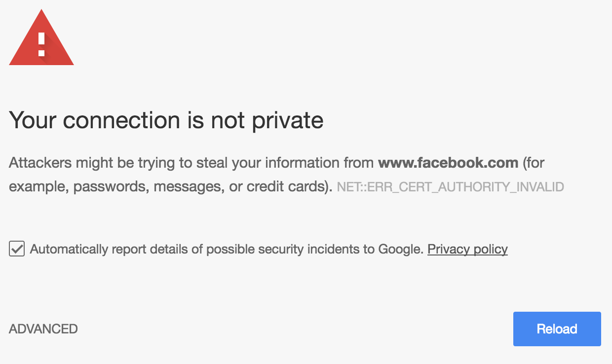Click the word "Attackers" in the warning message

pos(40,163)
